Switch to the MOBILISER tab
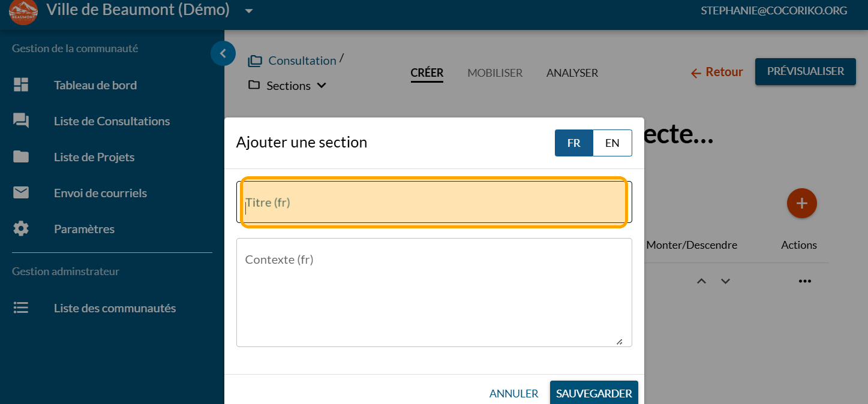Viewport: 868px width, 404px height. click(495, 73)
